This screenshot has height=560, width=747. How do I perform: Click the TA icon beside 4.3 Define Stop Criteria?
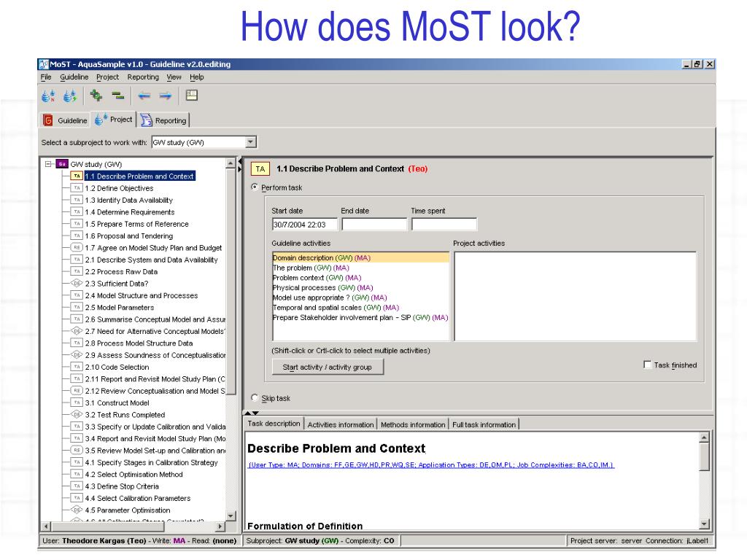coord(77,486)
